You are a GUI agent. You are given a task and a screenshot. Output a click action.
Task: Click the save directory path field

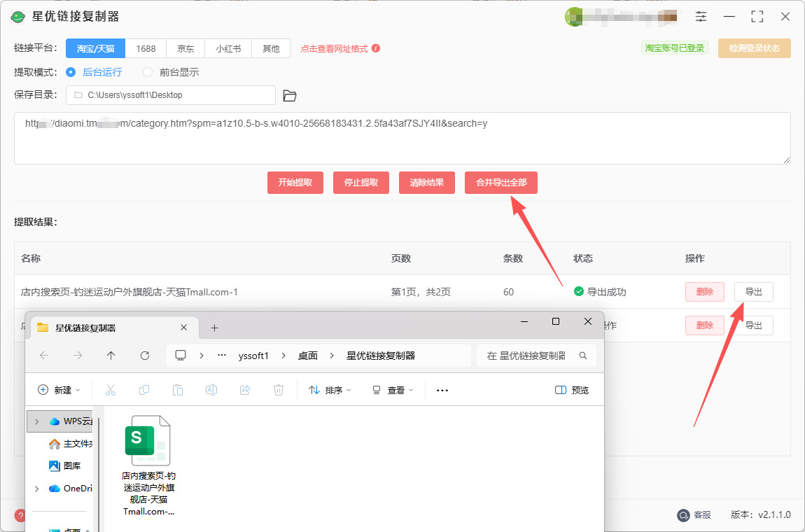click(x=171, y=95)
